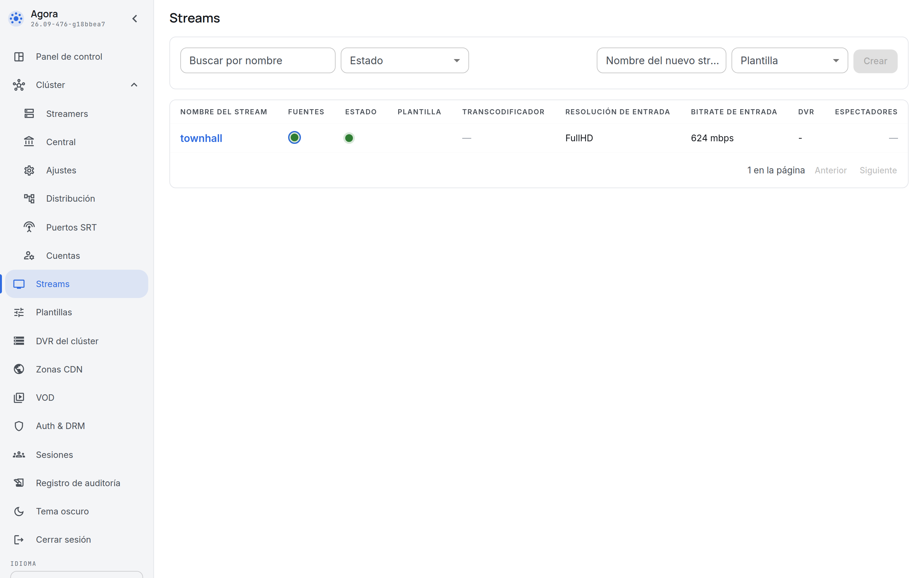
Task: Click the Anterior pagination button
Action: (x=830, y=170)
